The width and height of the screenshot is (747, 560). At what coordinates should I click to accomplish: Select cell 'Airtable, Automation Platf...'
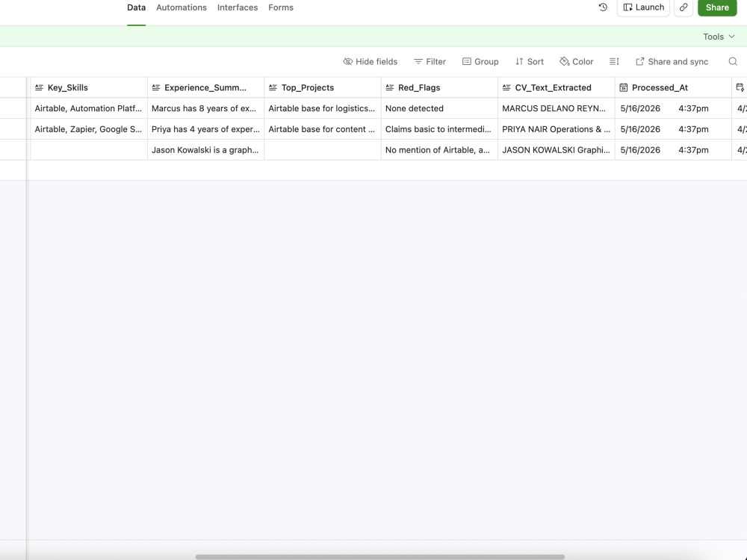[x=89, y=108]
